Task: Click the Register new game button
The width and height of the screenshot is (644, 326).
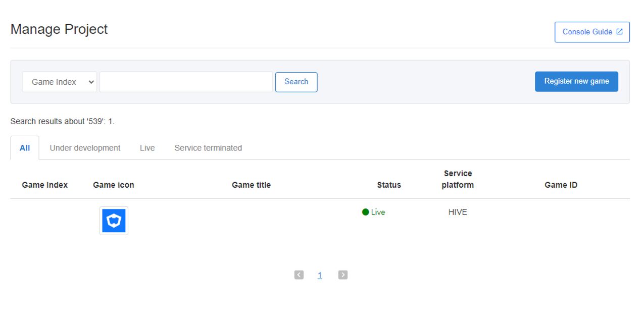Action: point(576,81)
